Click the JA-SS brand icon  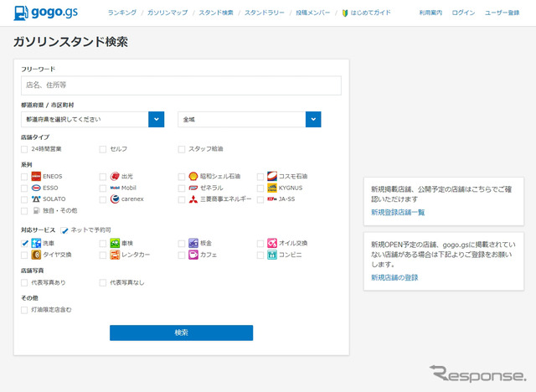coord(272,199)
